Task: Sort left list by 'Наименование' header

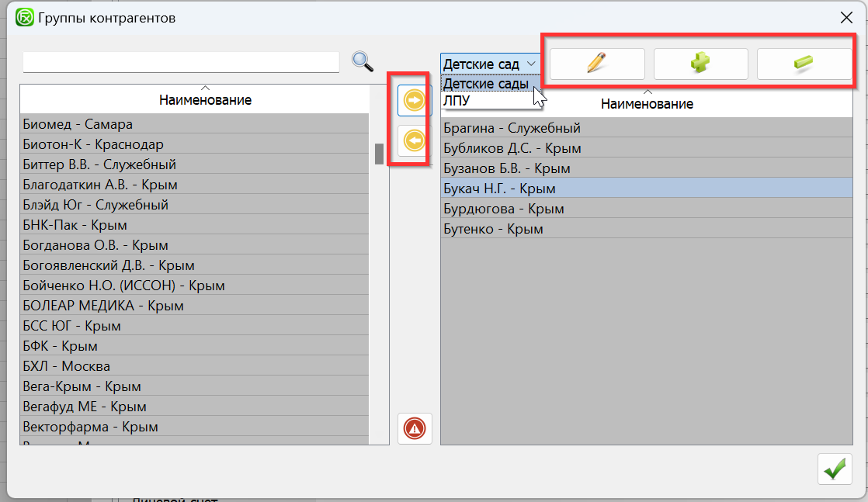Action: 205,100
